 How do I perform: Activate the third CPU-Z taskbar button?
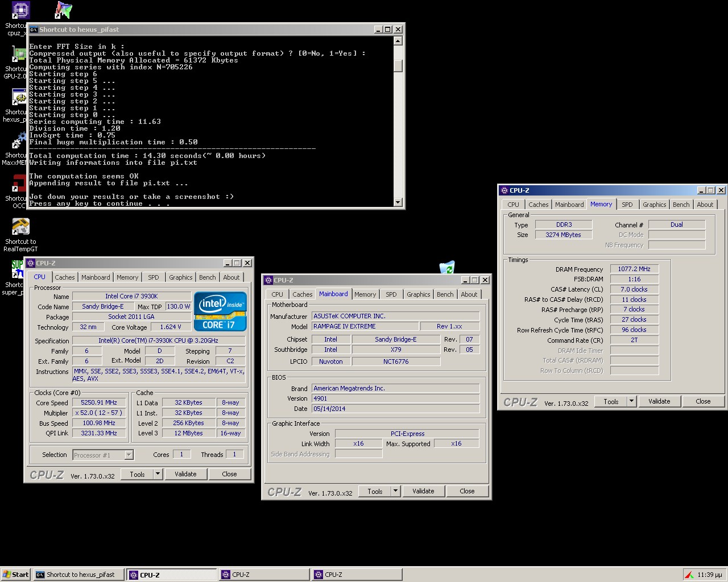click(357, 575)
